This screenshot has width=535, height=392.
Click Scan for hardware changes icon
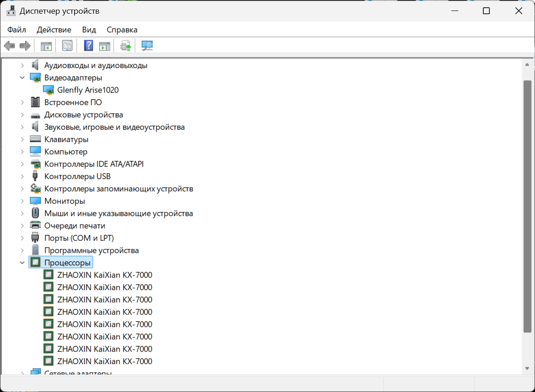147,46
